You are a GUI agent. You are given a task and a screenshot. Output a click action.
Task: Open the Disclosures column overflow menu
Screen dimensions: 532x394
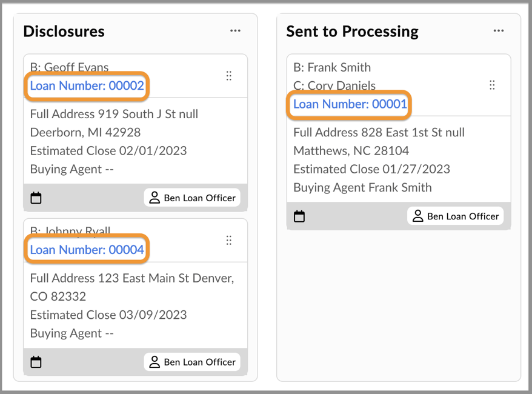click(235, 30)
